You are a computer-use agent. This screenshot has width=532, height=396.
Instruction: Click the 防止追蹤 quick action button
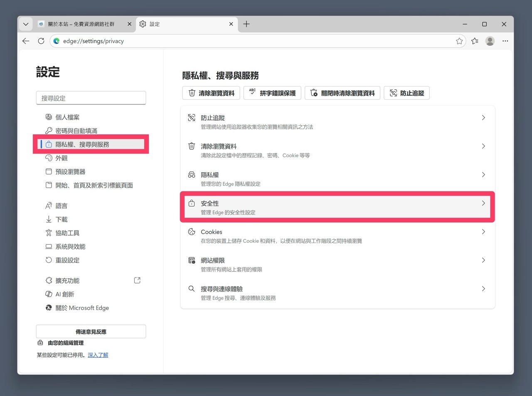[x=406, y=93]
